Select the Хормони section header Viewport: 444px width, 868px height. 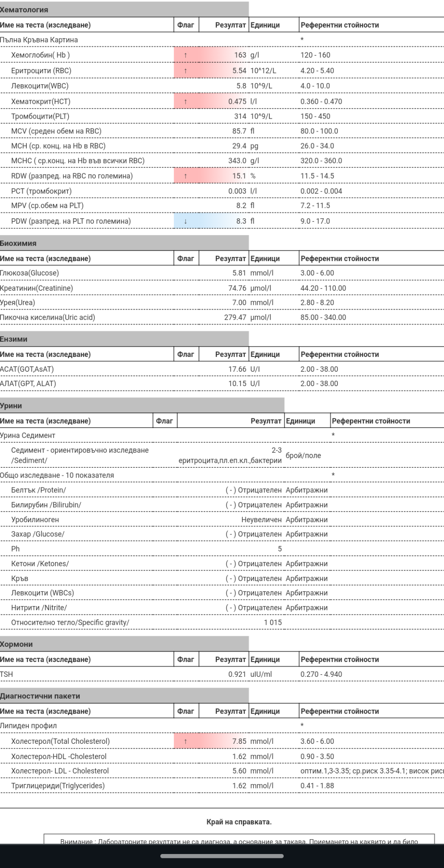(x=124, y=644)
